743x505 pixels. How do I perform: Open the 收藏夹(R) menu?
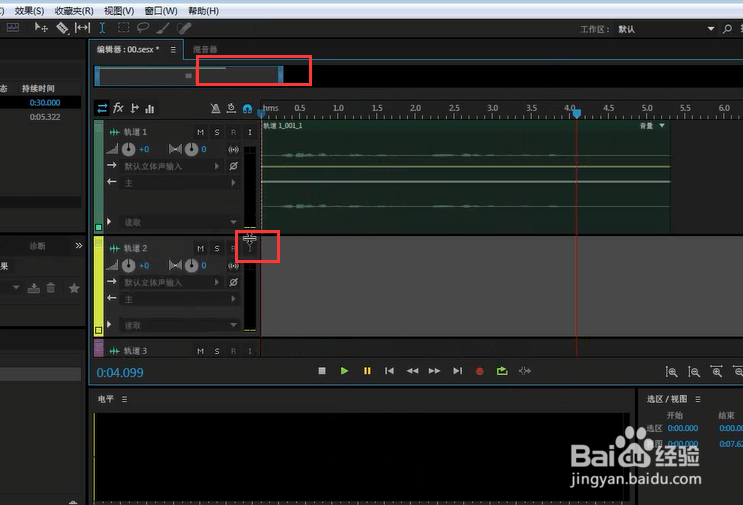click(73, 10)
